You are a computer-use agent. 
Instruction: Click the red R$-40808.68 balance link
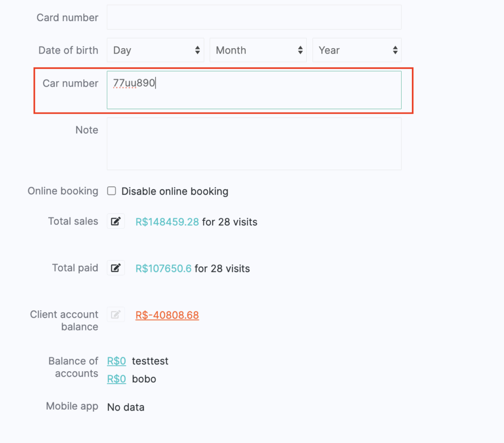coord(167,315)
